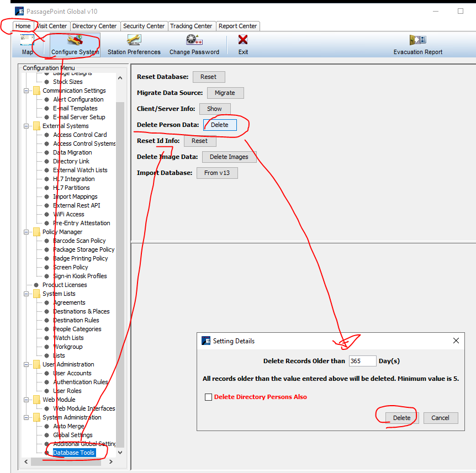The width and height of the screenshot is (476, 473).
Task: Open the Evacuation Report icon
Action: [417, 40]
